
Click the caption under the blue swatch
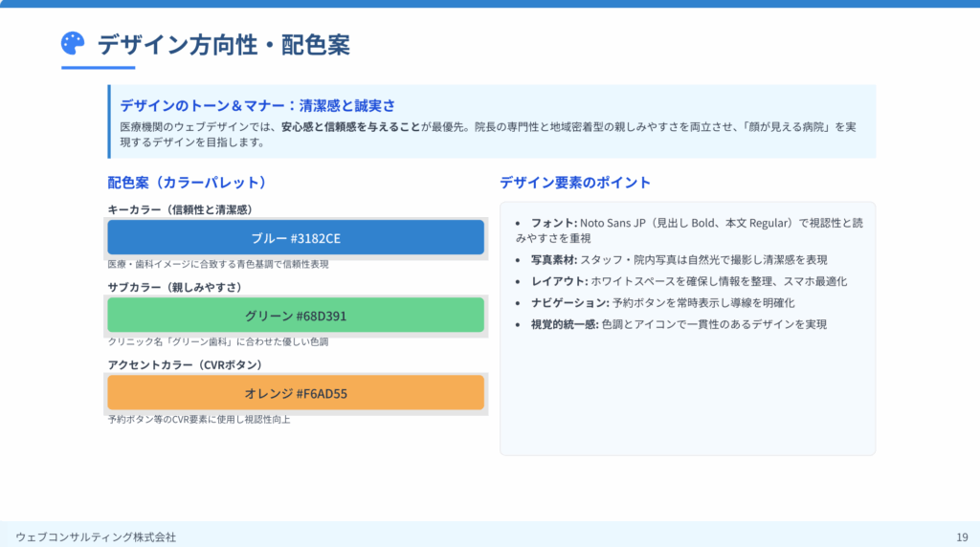point(218,264)
